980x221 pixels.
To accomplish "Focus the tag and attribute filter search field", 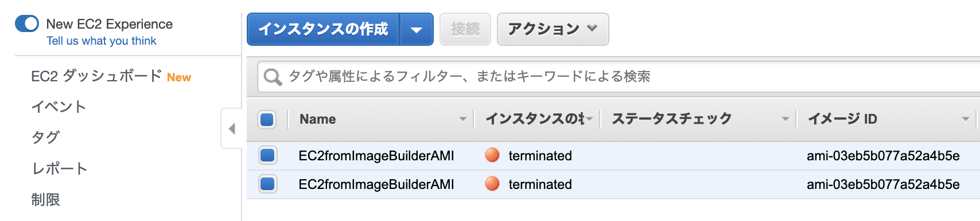I will tap(620, 77).
